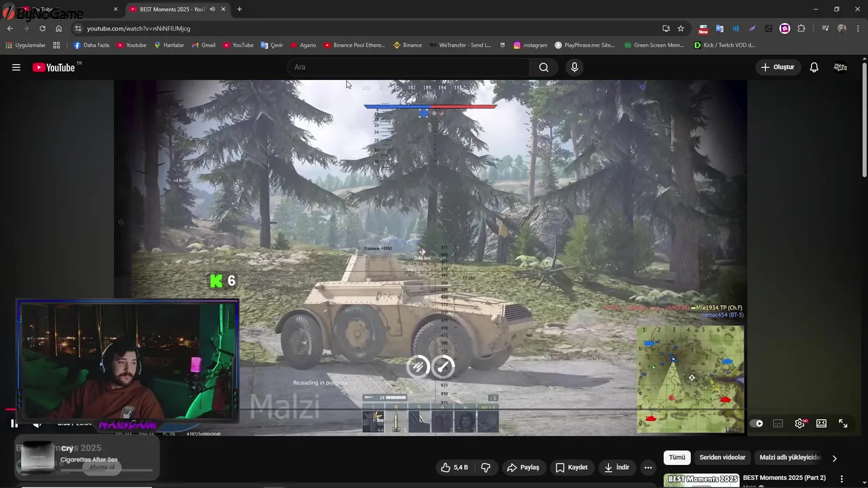The height and width of the screenshot is (488, 868).
Task: Toggle subtitles in the player
Action: click(778, 424)
